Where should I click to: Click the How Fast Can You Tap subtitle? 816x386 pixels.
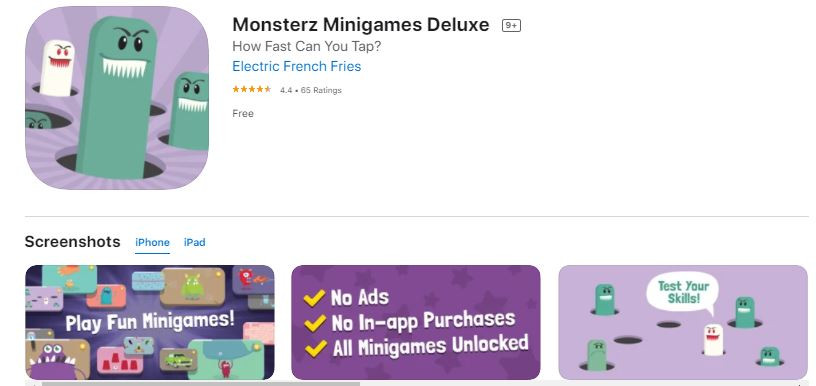(307, 46)
